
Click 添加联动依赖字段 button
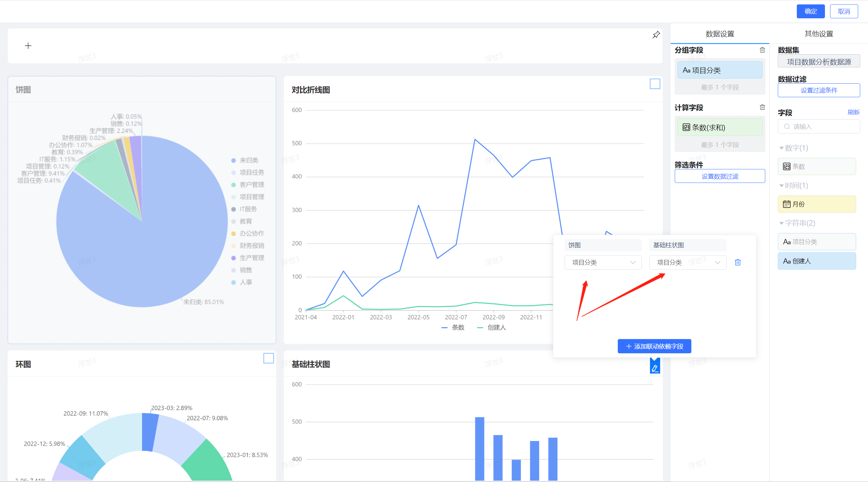point(654,346)
